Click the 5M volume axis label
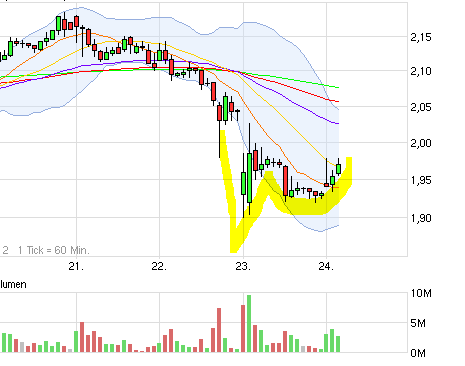The image size is (465, 366). [x=418, y=323]
